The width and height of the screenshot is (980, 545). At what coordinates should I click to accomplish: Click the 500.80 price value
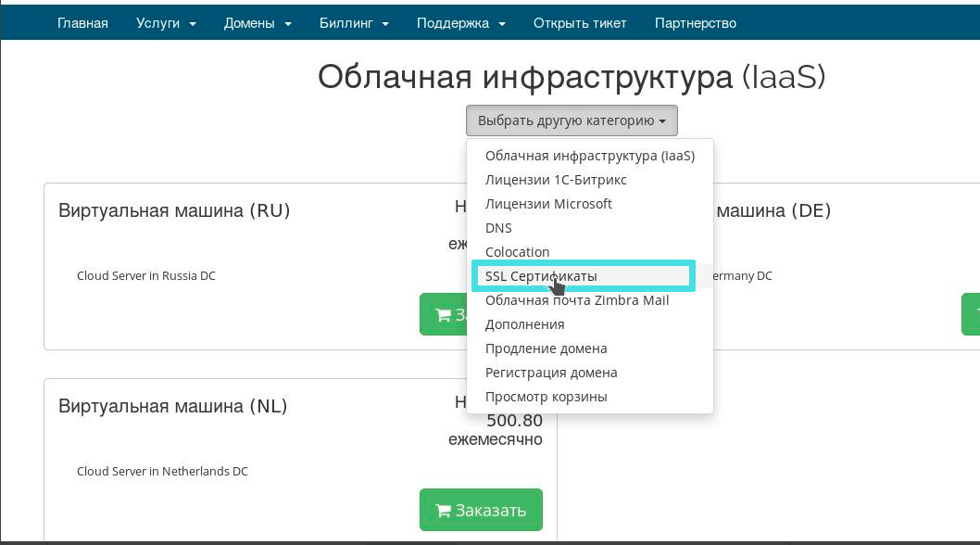point(514,421)
